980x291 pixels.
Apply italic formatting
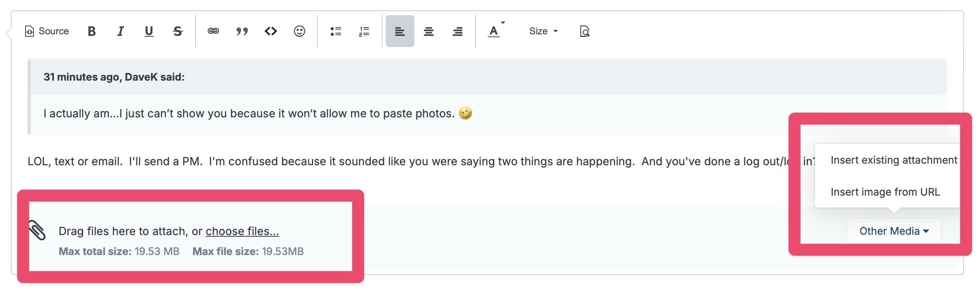click(120, 31)
